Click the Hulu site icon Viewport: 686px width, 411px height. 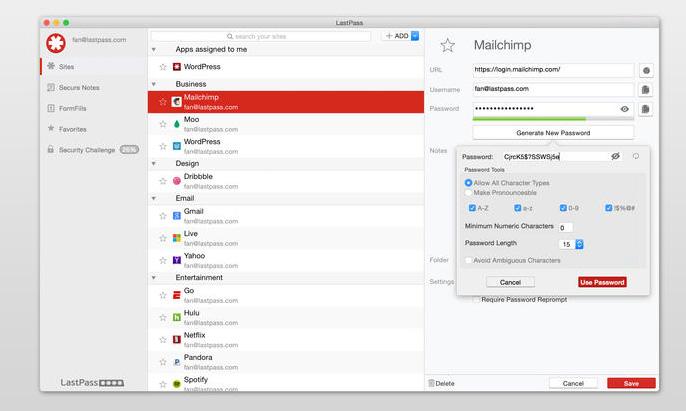(177, 318)
